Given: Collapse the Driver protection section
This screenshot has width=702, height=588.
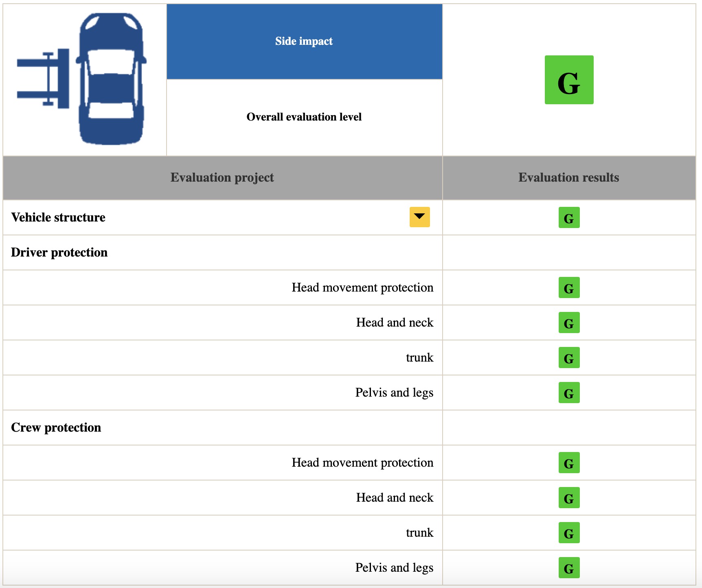Looking at the screenshot, I should (59, 252).
